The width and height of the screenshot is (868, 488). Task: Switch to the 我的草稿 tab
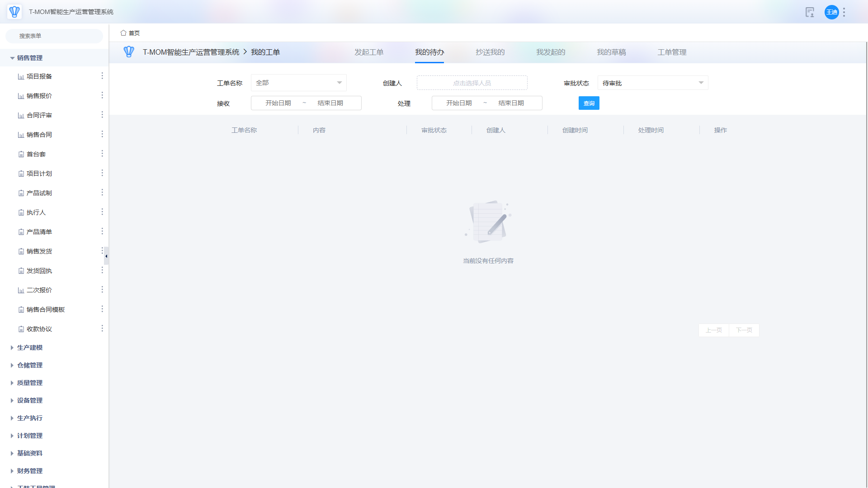point(611,52)
